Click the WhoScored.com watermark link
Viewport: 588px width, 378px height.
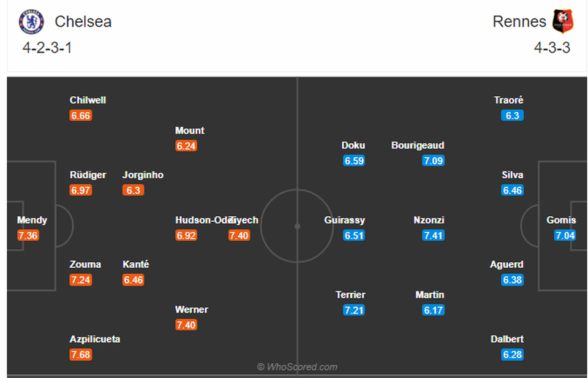pyautogui.click(x=297, y=367)
